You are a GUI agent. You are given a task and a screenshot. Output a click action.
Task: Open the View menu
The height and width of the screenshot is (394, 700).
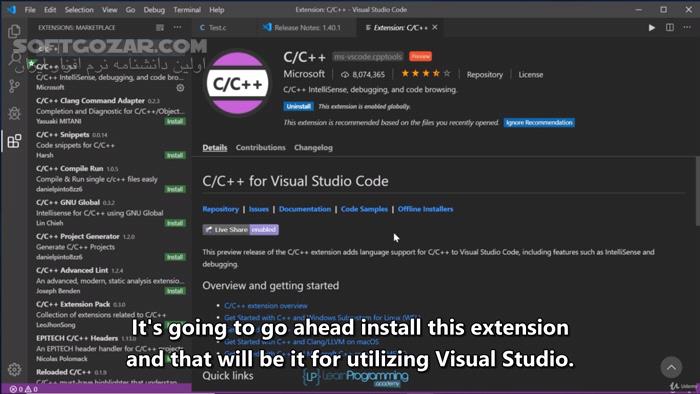point(109,9)
